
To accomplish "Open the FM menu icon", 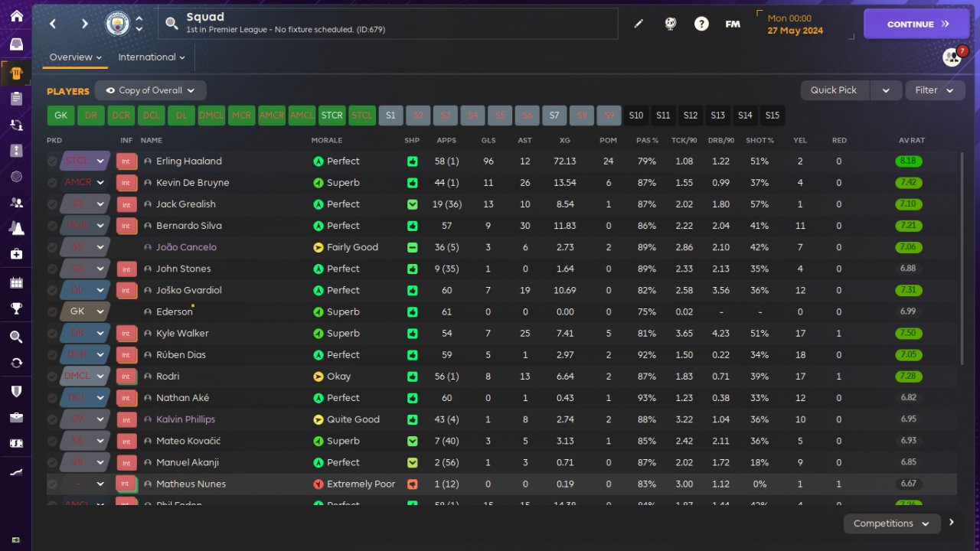I will tap(733, 24).
